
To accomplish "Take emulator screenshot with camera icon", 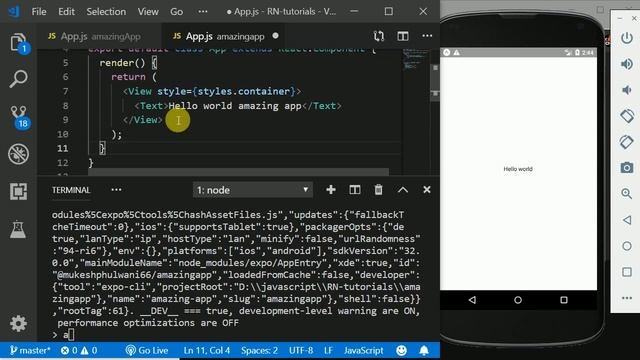I will (x=627, y=167).
